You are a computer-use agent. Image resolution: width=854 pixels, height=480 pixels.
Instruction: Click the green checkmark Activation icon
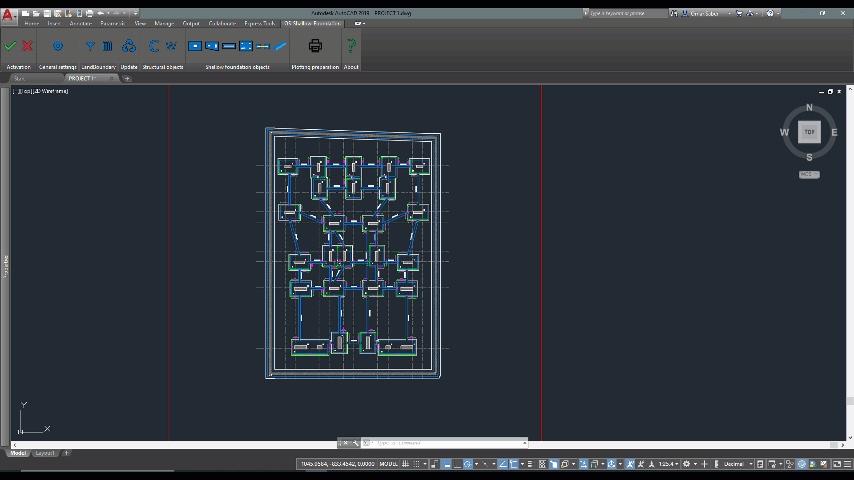(10, 46)
